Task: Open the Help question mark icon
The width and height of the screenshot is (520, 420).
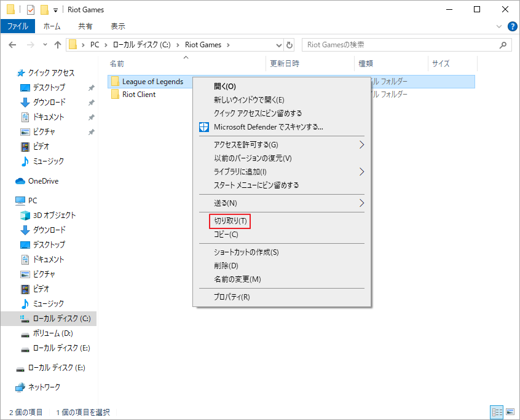Action: click(513, 26)
